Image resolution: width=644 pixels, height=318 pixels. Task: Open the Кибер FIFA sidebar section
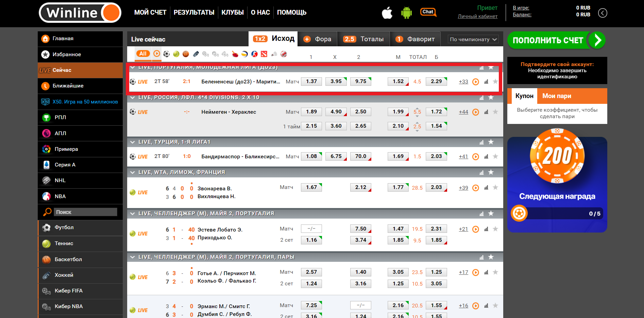pyautogui.click(x=80, y=291)
